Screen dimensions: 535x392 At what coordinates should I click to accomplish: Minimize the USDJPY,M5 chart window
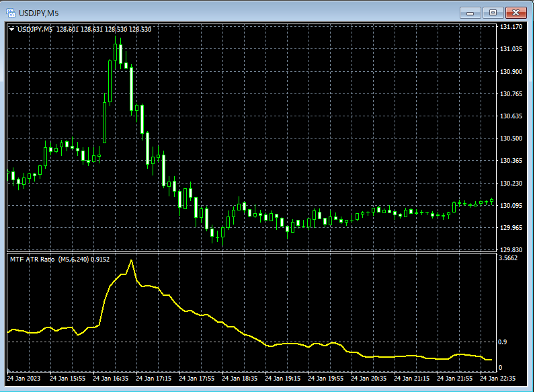pos(470,13)
